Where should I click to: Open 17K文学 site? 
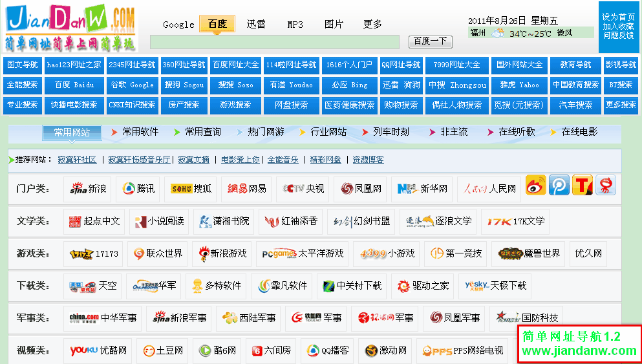pyautogui.click(x=515, y=222)
